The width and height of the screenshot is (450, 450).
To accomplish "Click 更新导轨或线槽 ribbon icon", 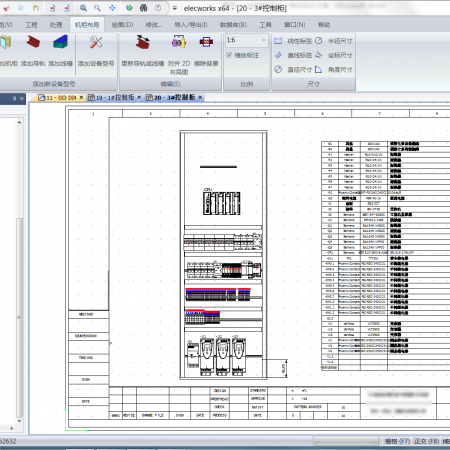I will click(143, 43).
